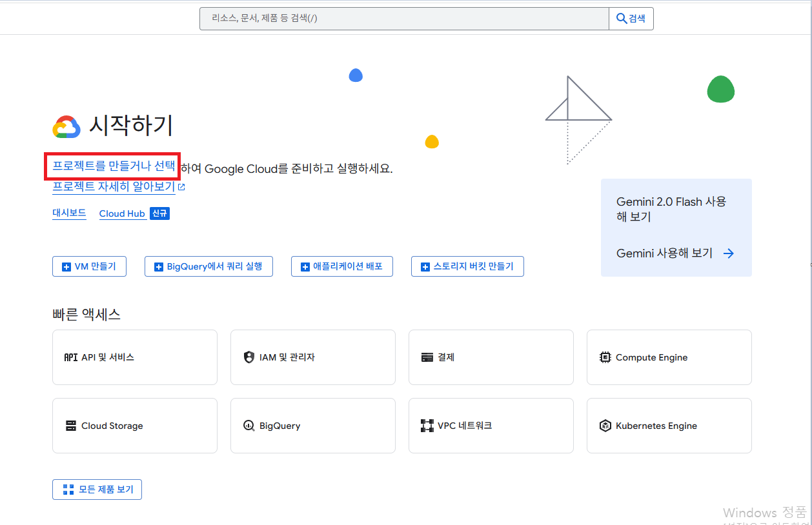Click the magnifier icon in 검색 button
The image size is (812, 525).
[622, 19]
